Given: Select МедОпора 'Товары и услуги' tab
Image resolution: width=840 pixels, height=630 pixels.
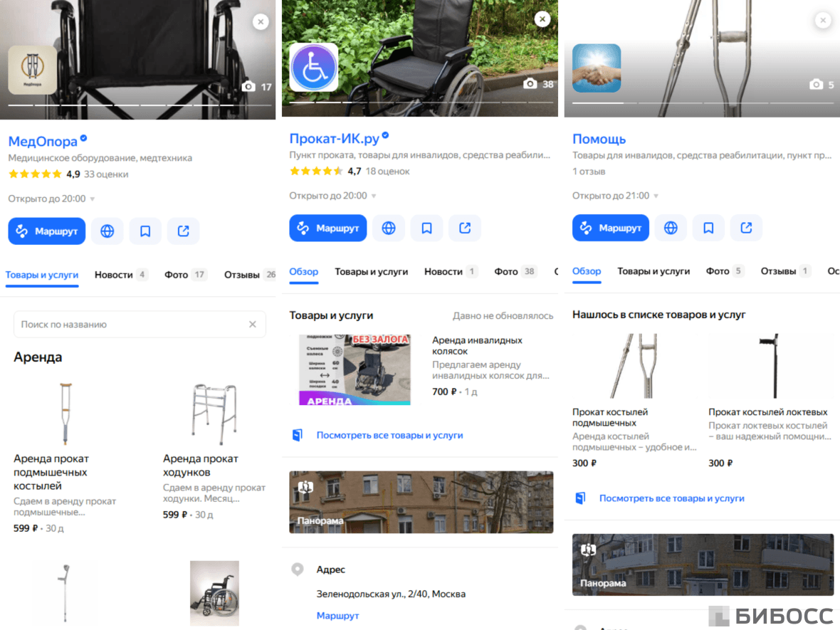Looking at the screenshot, I should (x=42, y=275).
